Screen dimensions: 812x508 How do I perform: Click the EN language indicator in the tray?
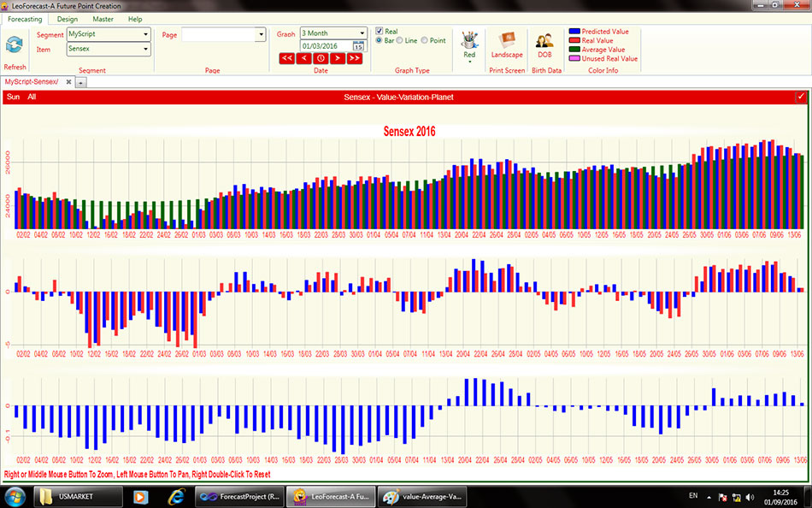point(693,496)
